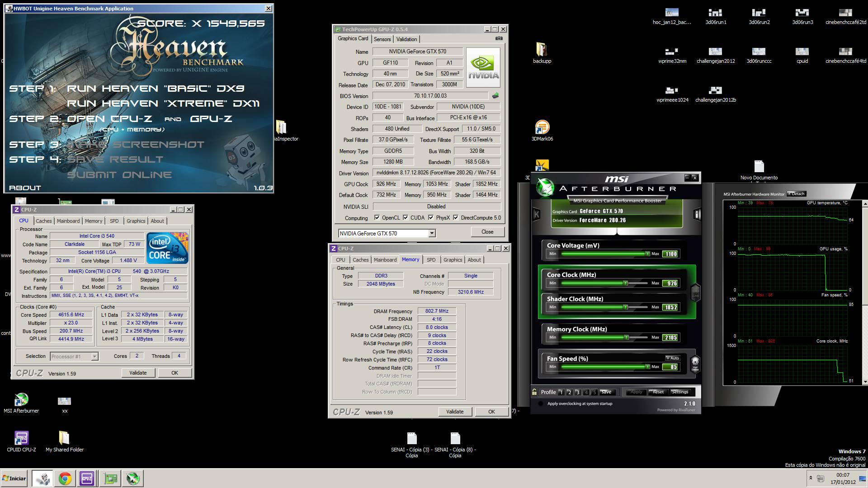Open Graphics tab in CPU-Z memory window
Viewport: 868px width, 488px height.
[453, 260]
